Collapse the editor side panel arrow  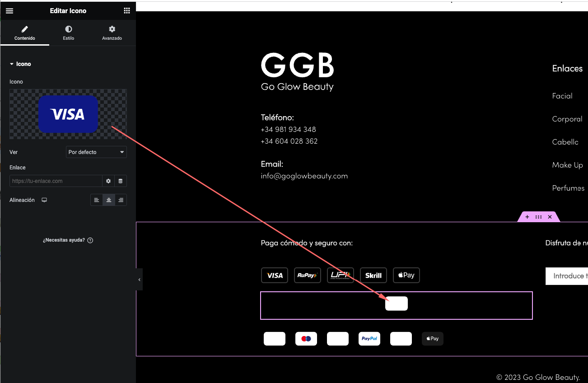pyautogui.click(x=139, y=280)
